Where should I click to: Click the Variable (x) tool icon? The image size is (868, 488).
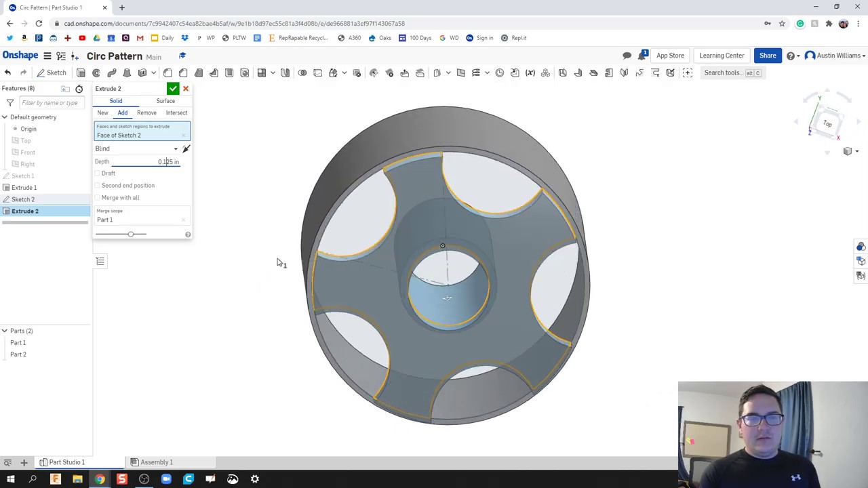point(530,73)
